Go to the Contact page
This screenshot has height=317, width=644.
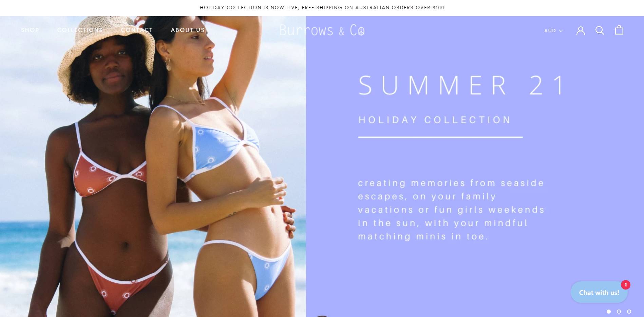(x=137, y=30)
